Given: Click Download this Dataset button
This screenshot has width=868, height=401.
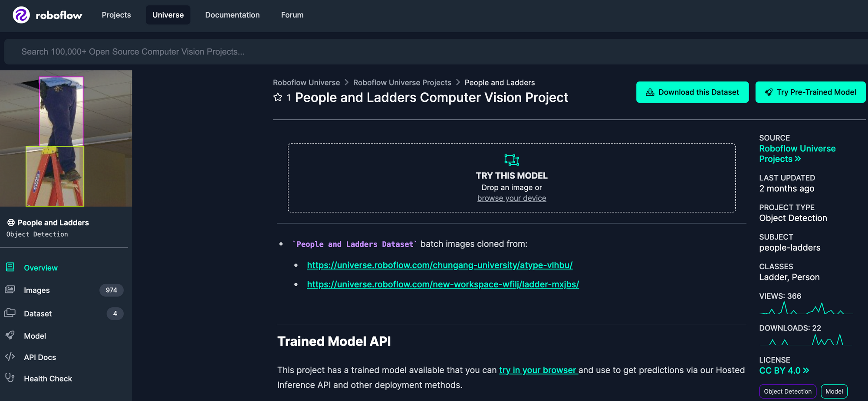Looking at the screenshot, I should tap(692, 92).
